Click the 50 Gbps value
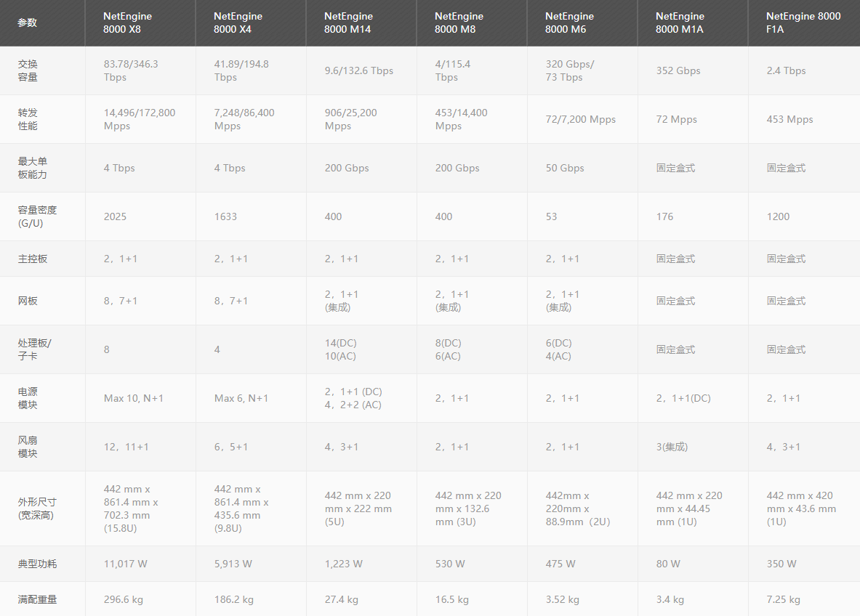 (x=564, y=169)
